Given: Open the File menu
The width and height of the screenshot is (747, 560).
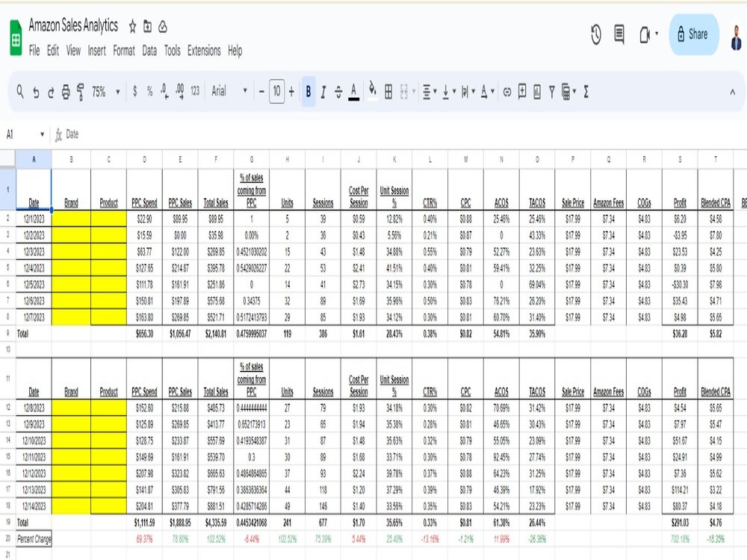Looking at the screenshot, I should click(34, 51).
